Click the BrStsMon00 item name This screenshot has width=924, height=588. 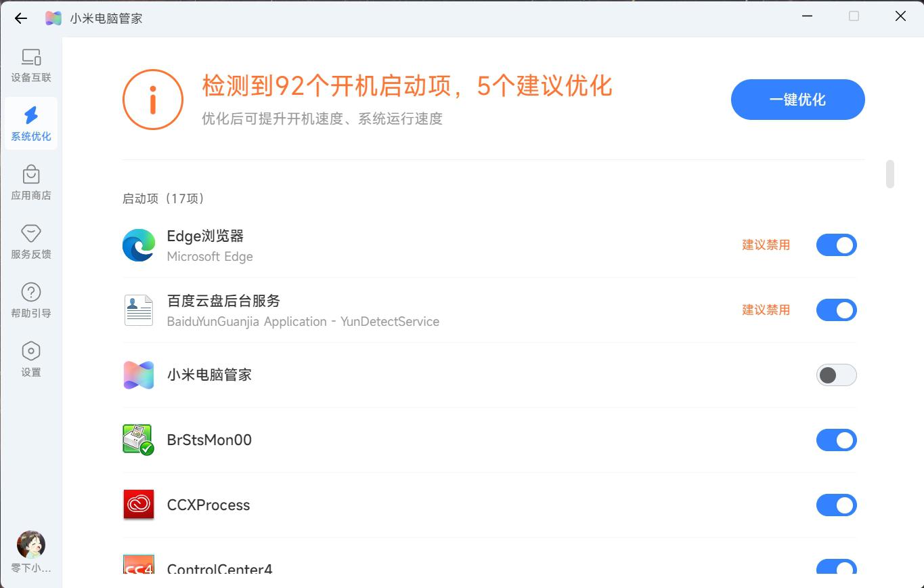pos(209,440)
